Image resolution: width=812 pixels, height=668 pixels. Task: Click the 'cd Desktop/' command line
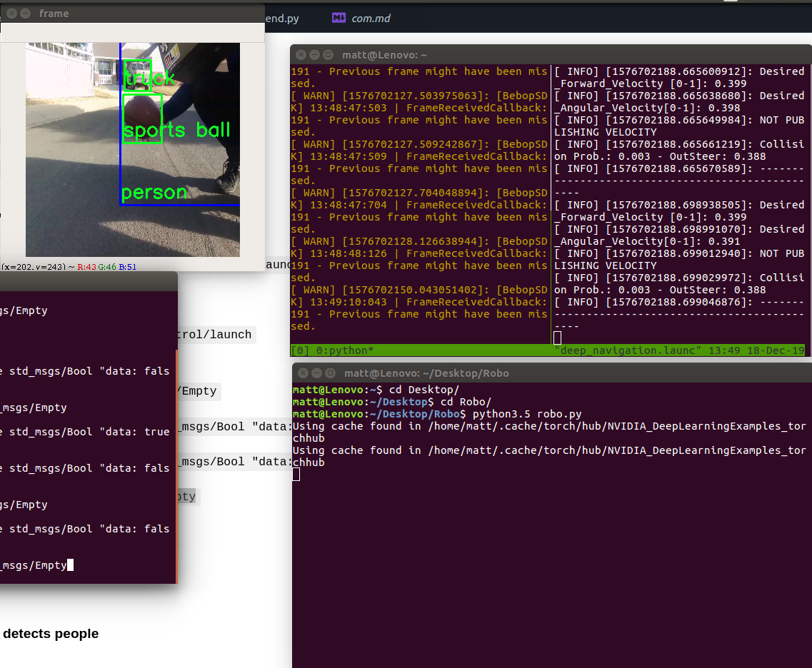pos(424,390)
